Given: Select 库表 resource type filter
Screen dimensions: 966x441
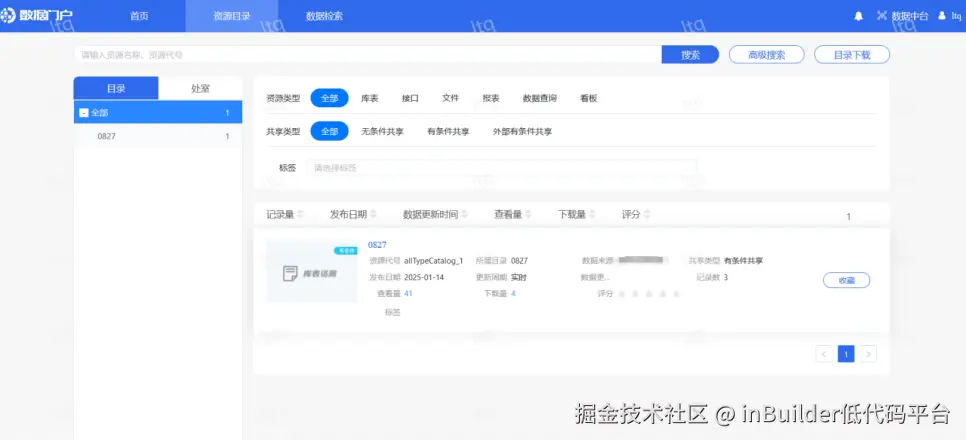Looking at the screenshot, I should [370, 99].
